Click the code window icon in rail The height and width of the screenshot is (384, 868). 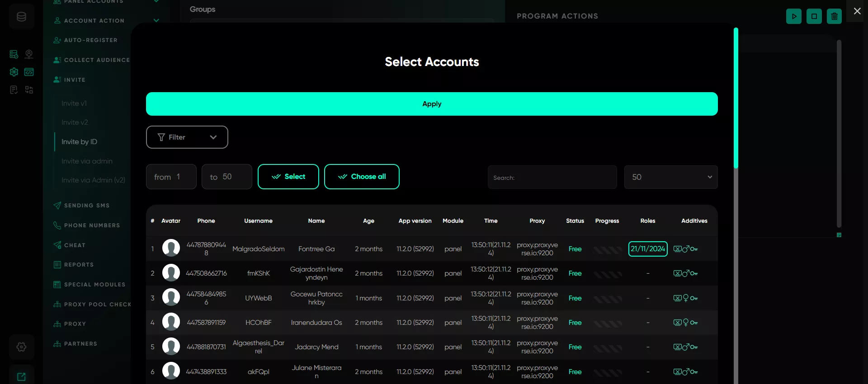pyautogui.click(x=29, y=72)
